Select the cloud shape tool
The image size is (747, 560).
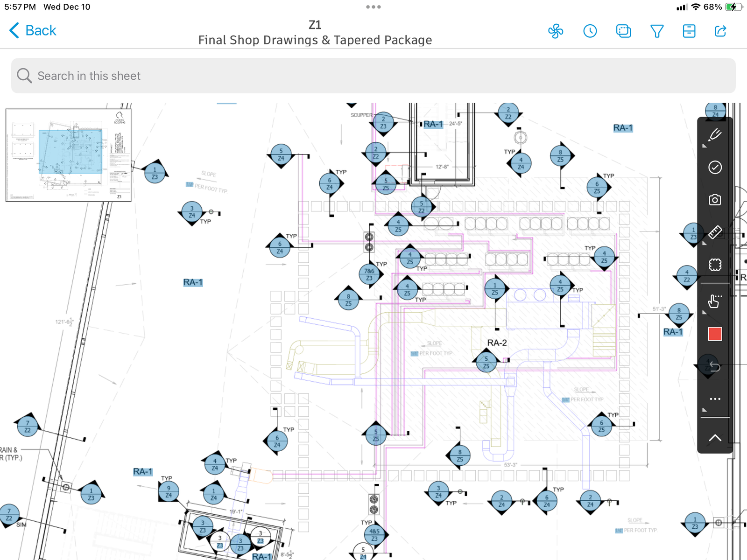[715, 265]
